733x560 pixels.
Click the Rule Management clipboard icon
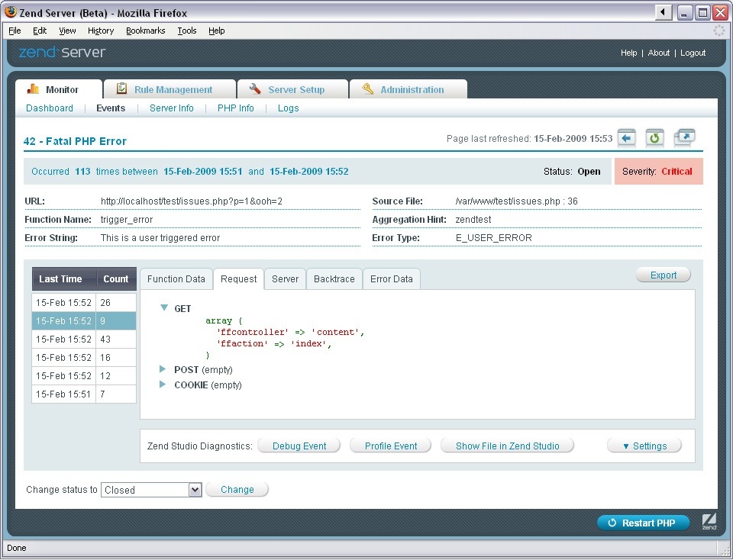click(x=121, y=89)
